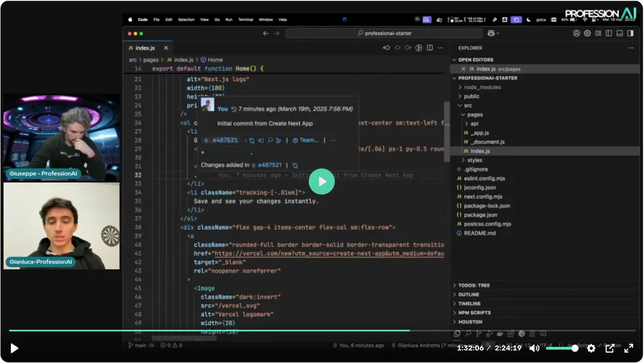Screen dimensions: 644x363
Task: Open _app.js in the file tree
Action: tap(480, 133)
